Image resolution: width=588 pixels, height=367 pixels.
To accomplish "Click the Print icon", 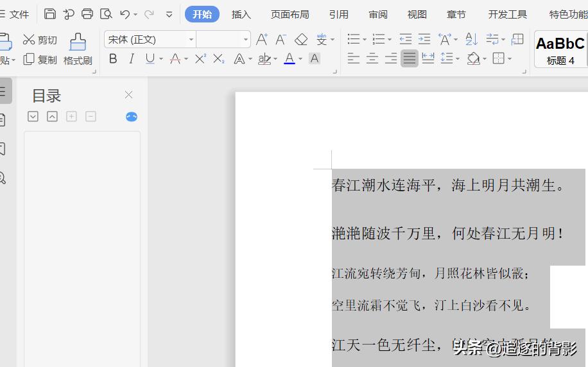I will (87, 14).
